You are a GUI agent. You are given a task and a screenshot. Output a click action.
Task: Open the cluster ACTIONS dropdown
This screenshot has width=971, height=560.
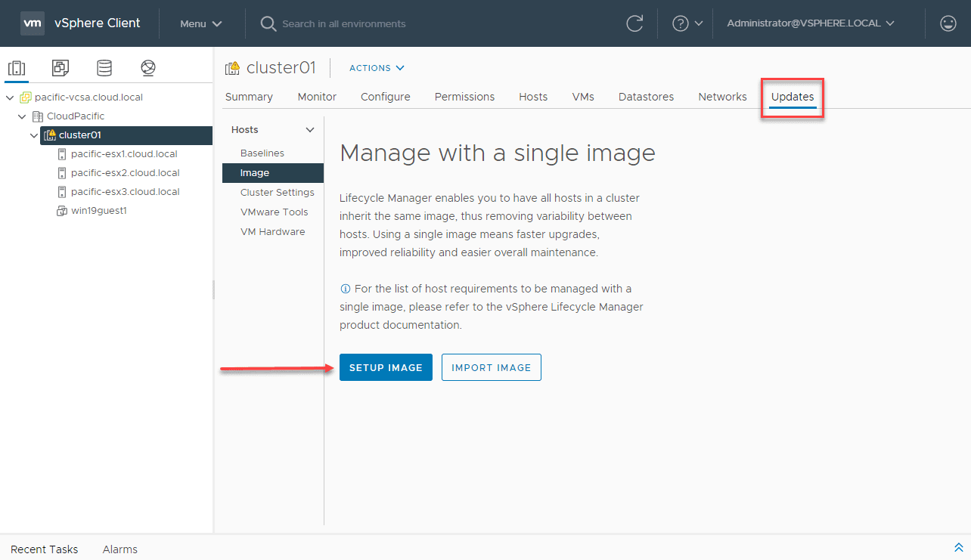tap(377, 68)
